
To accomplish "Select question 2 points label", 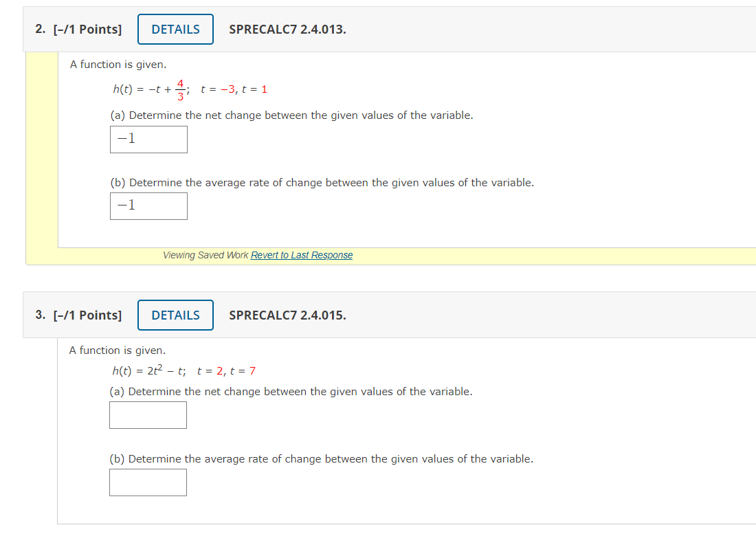I will point(78,30).
